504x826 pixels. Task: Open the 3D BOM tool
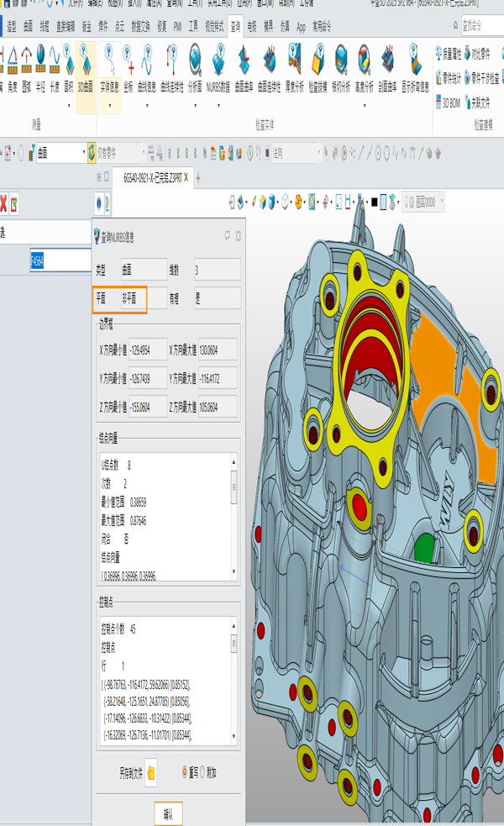pyautogui.click(x=449, y=103)
